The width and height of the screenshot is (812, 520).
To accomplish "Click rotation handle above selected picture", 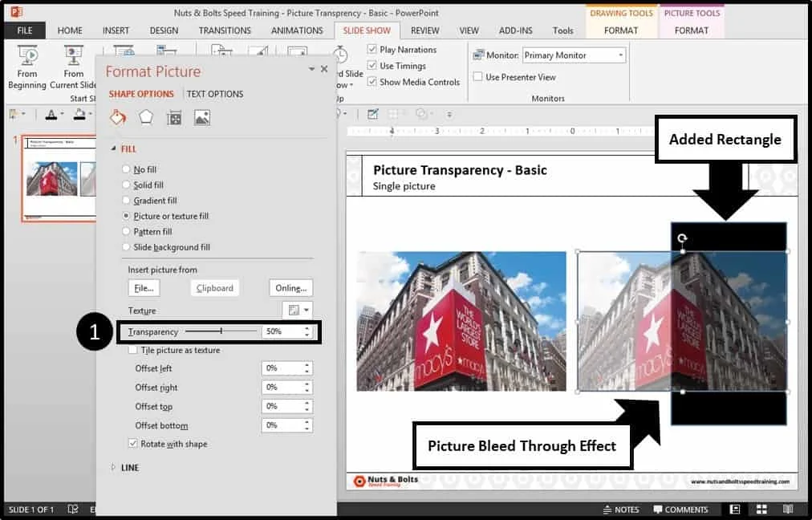I will (x=683, y=238).
